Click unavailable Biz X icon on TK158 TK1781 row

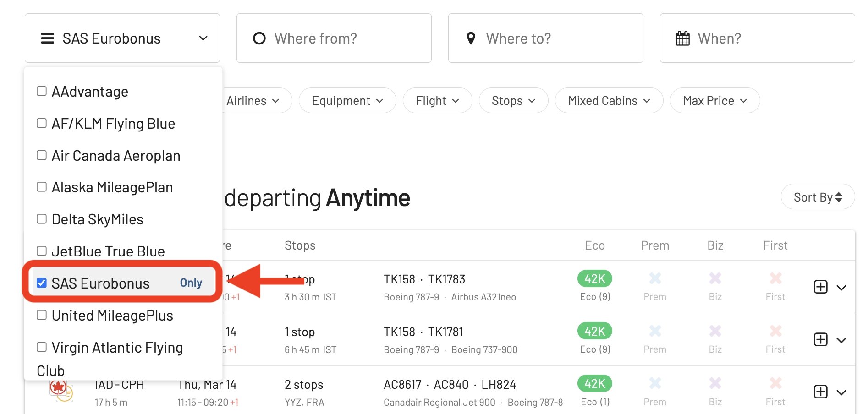coord(715,331)
